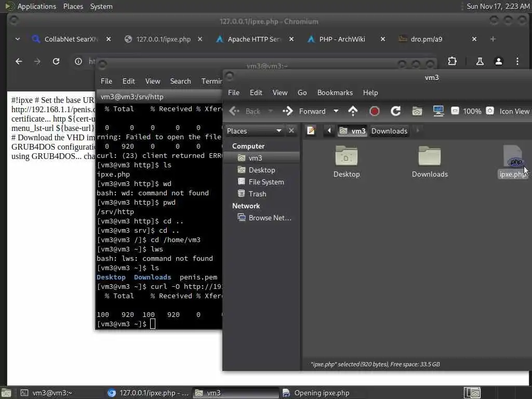Close the PHP - ArchWiki tab
Viewport: 532px width, 399px height.
point(383,39)
